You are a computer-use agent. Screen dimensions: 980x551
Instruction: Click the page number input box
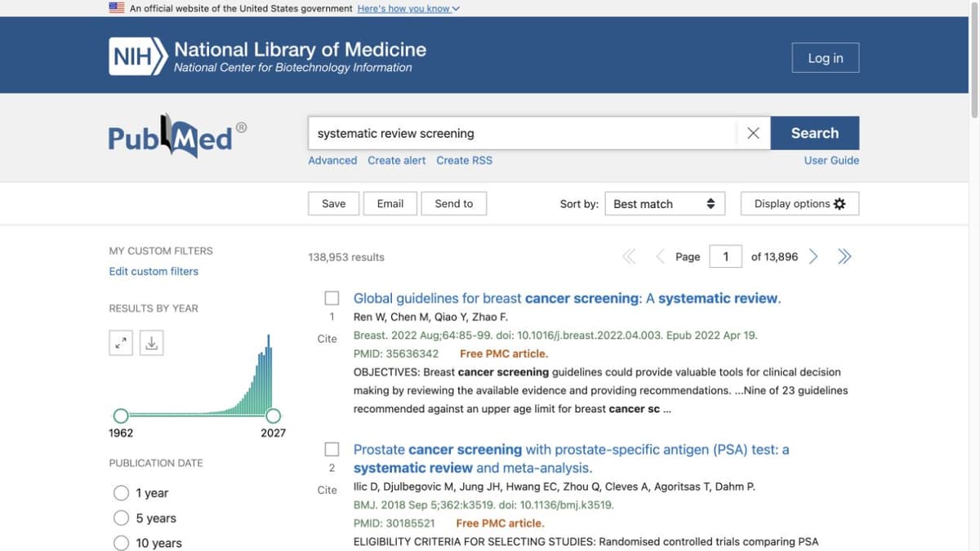[725, 257]
